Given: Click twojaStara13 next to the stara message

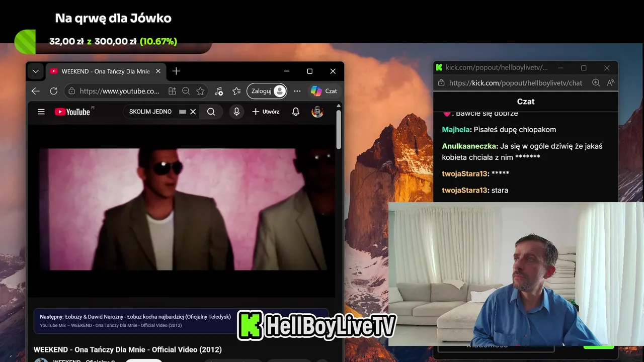Looking at the screenshot, I should [464, 190].
